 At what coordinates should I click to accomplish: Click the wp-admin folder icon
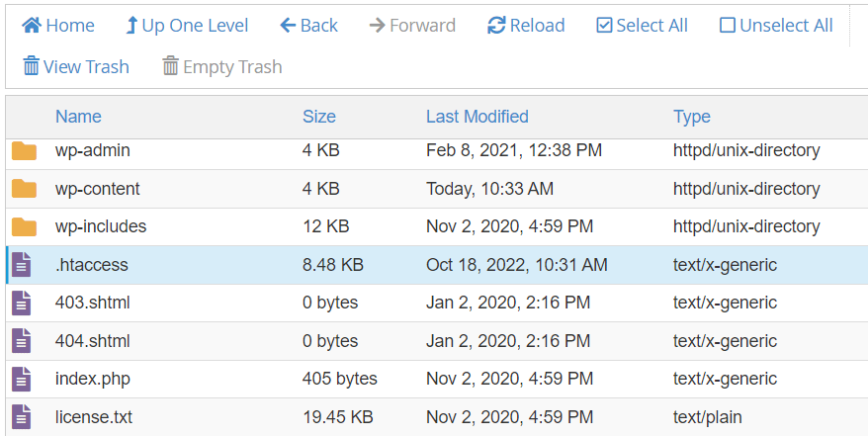point(24,151)
